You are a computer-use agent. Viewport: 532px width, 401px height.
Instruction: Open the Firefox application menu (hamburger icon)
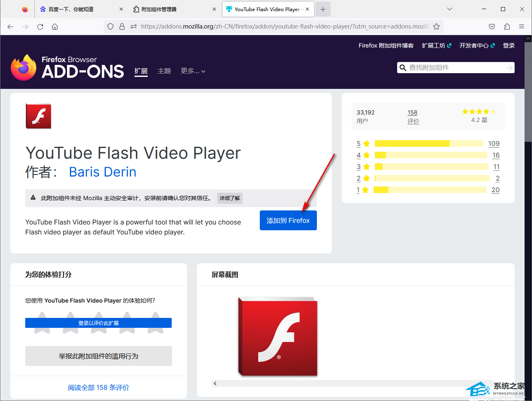(x=521, y=26)
